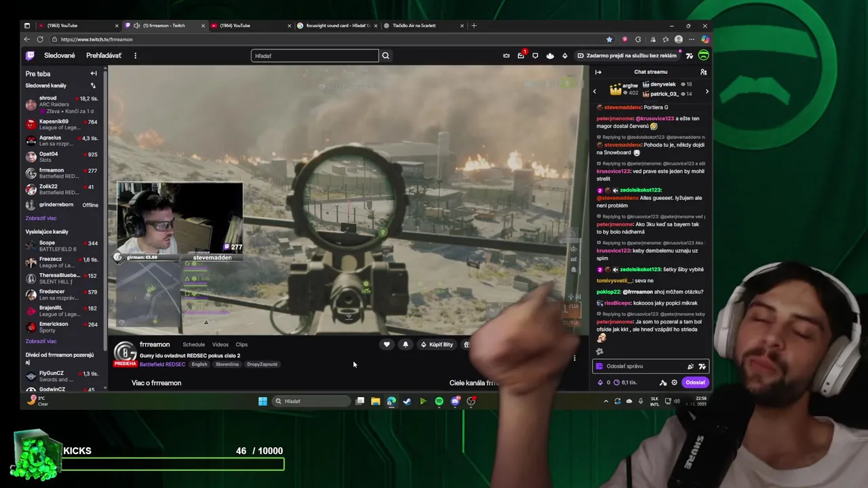This screenshot has width=868, height=488.
Task: Open whispers speech bubble icon
Action: click(x=535, y=56)
